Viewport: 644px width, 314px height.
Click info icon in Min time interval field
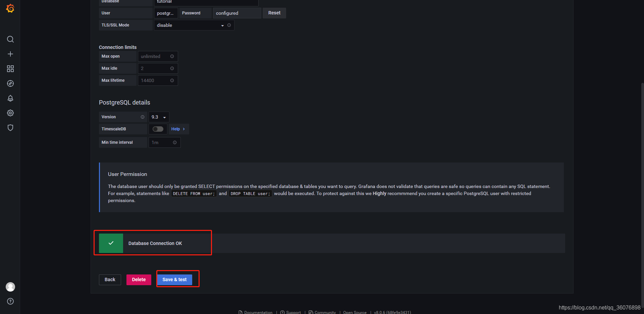pos(175,142)
